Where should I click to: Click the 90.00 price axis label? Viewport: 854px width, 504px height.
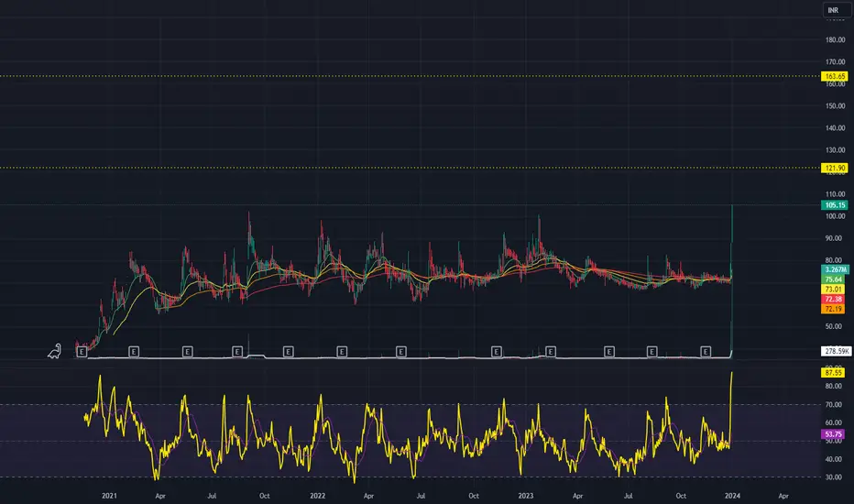pos(833,238)
